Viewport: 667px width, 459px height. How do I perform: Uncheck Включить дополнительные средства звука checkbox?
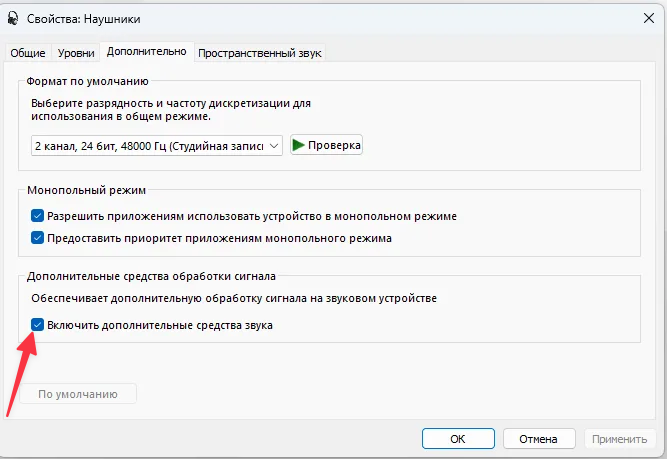pyautogui.click(x=38, y=325)
